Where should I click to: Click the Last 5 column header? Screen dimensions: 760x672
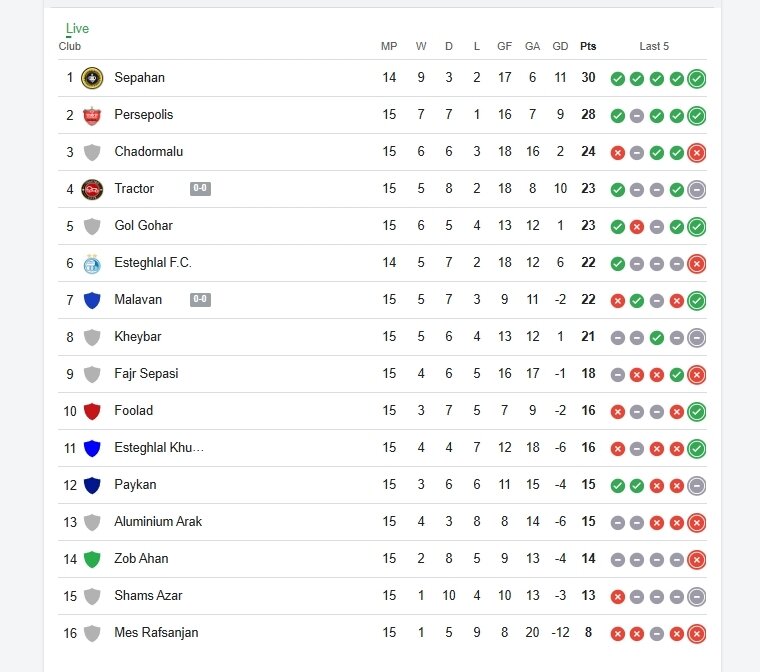[x=654, y=46]
